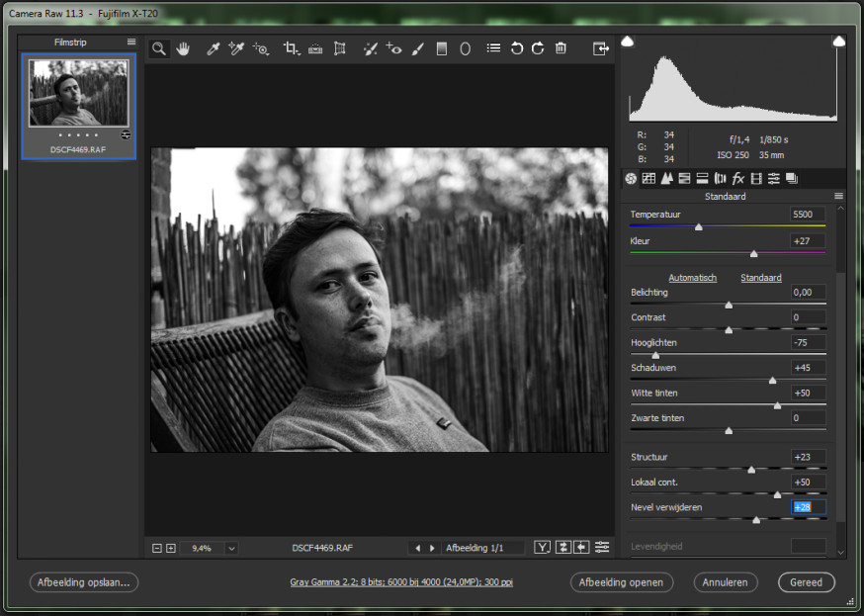Select the Zoom tool
864x616 pixels.
click(159, 49)
